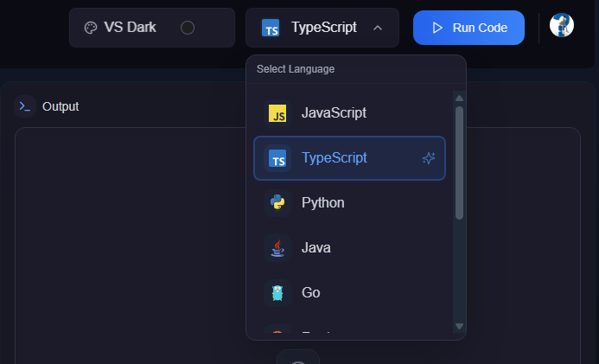Viewport: 599px width, 364px height.
Task: Click the language list scrollbar thumb
Action: (460, 163)
